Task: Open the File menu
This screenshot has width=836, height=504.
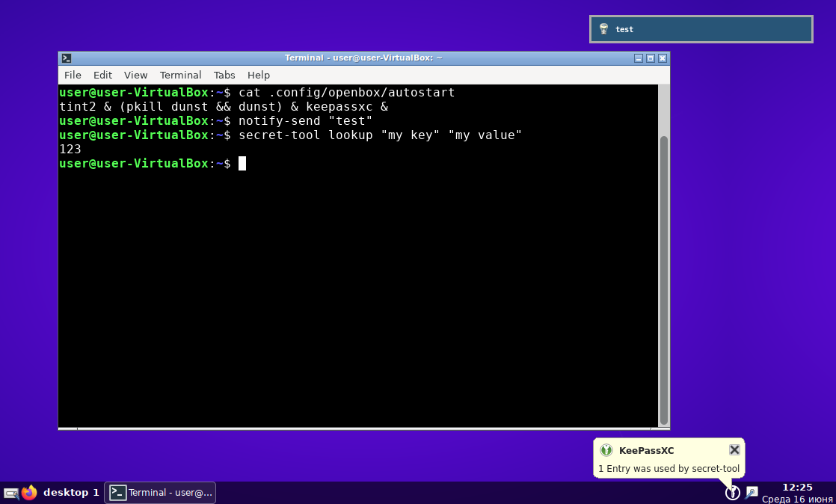Action: [x=73, y=75]
